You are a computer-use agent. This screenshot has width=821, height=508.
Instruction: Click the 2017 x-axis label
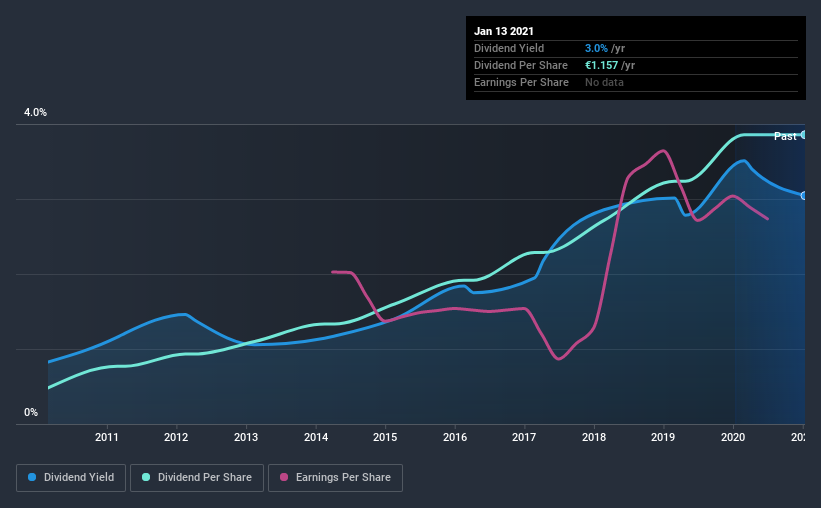click(524, 437)
